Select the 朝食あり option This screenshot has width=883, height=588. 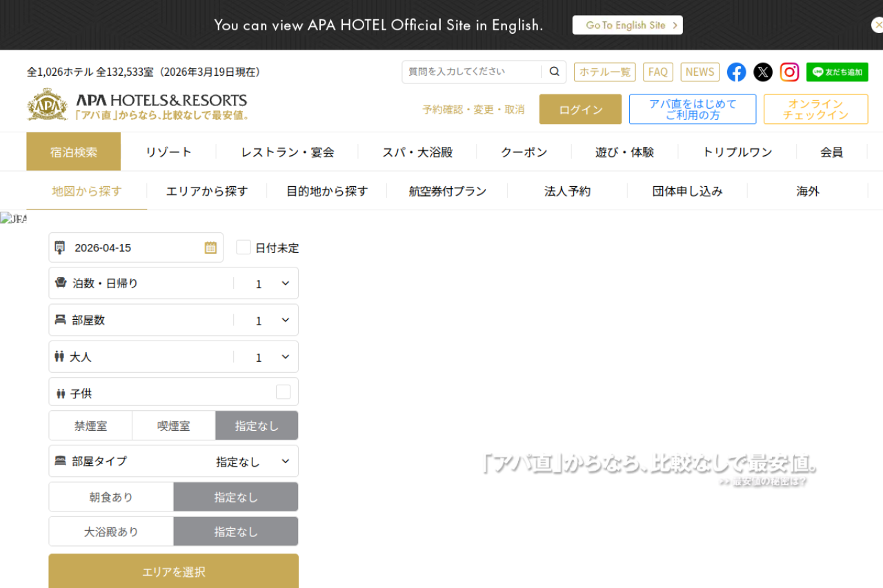point(111,497)
